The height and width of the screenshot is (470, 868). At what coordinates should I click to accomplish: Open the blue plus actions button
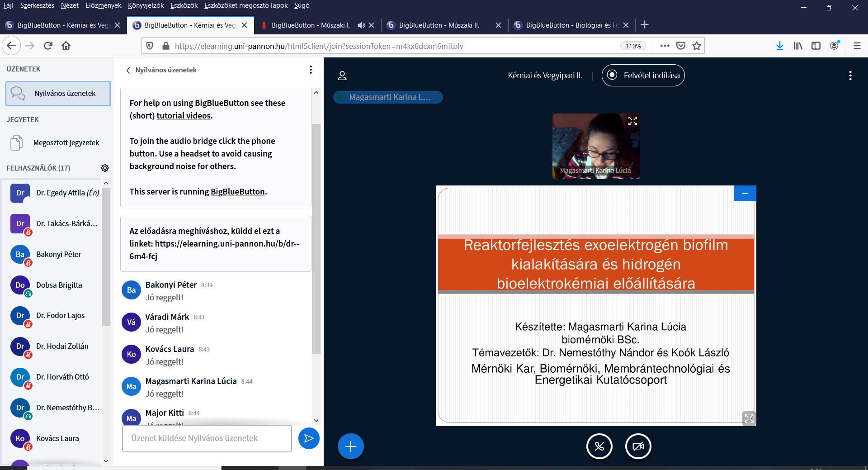click(x=350, y=446)
